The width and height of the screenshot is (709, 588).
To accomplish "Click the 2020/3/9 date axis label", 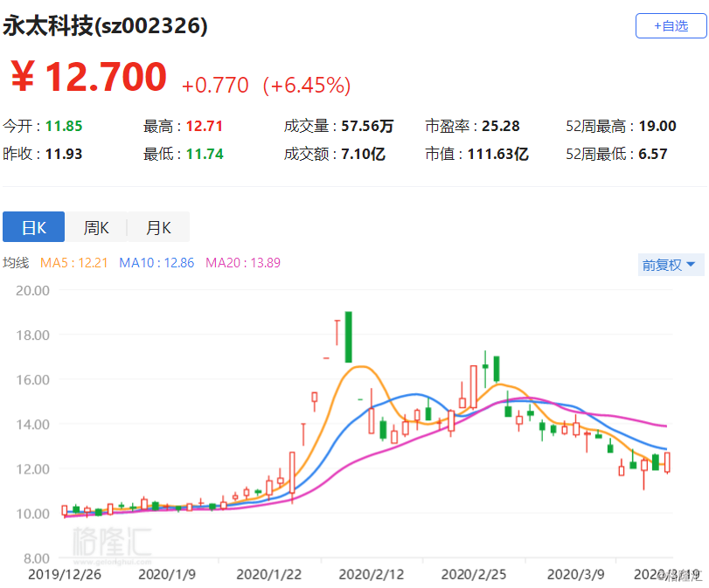I will (575, 574).
